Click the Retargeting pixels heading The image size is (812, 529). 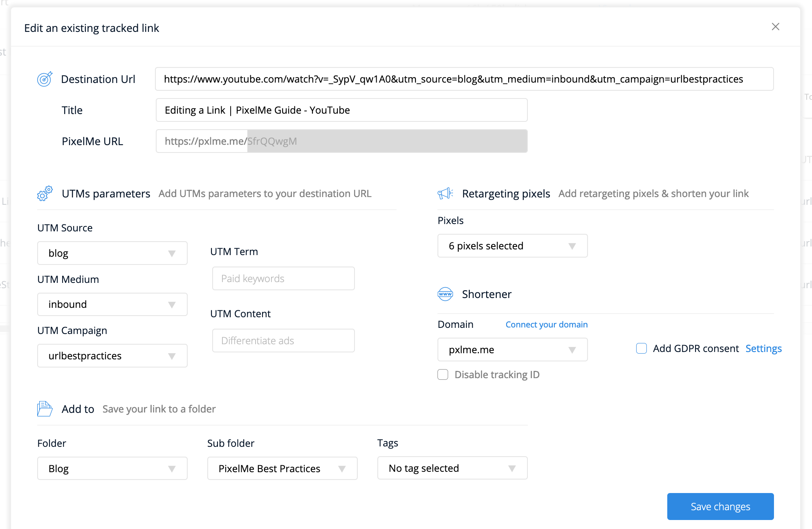tap(506, 193)
